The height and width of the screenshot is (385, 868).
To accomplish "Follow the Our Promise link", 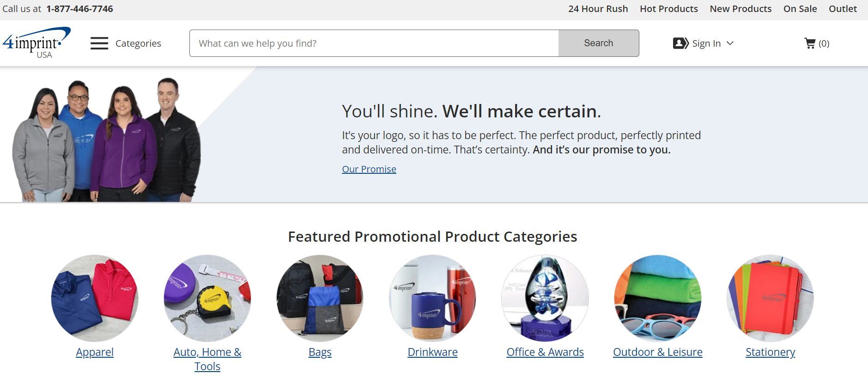I will pyautogui.click(x=369, y=169).
